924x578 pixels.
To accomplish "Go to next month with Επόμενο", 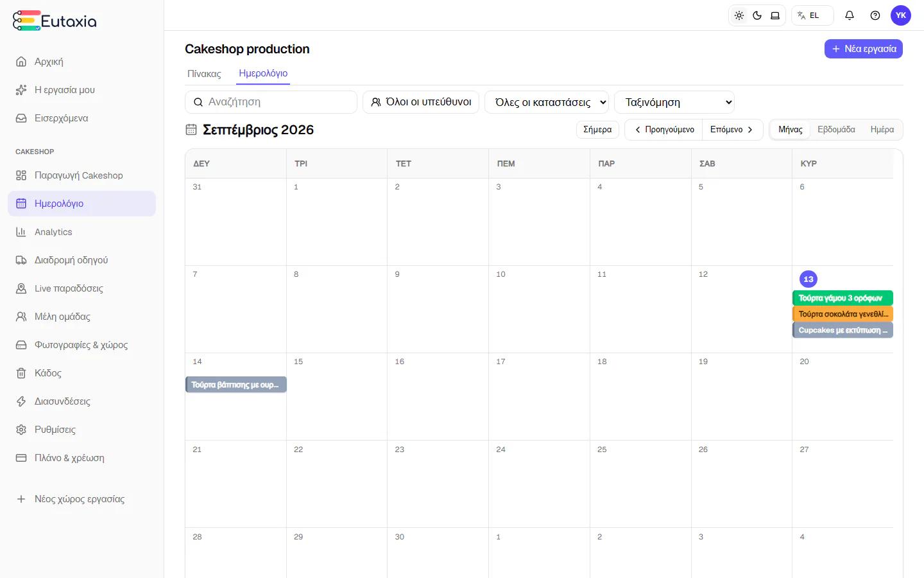I will [732, 130].
